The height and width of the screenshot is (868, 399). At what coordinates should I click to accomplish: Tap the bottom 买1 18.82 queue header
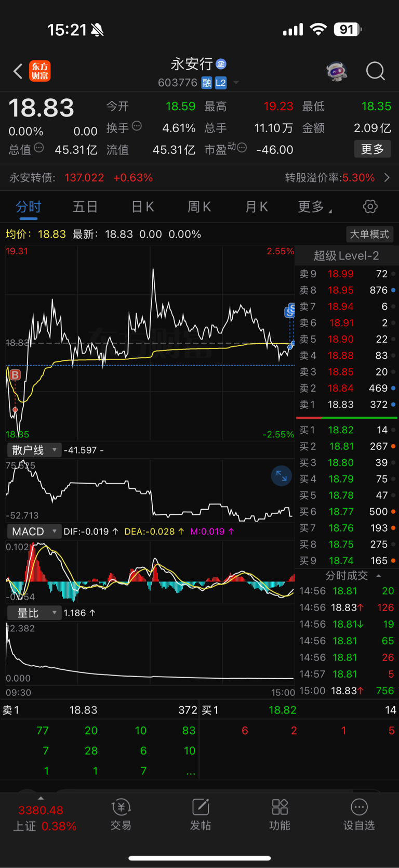pyautogui.click(x=299, y=710)
